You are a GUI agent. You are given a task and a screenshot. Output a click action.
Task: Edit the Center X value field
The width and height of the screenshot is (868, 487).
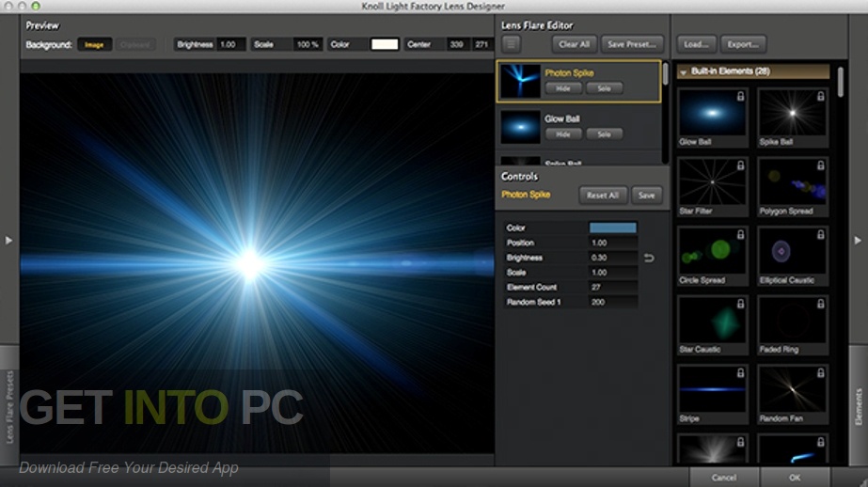pyautogui.click(x=457, y=44)
